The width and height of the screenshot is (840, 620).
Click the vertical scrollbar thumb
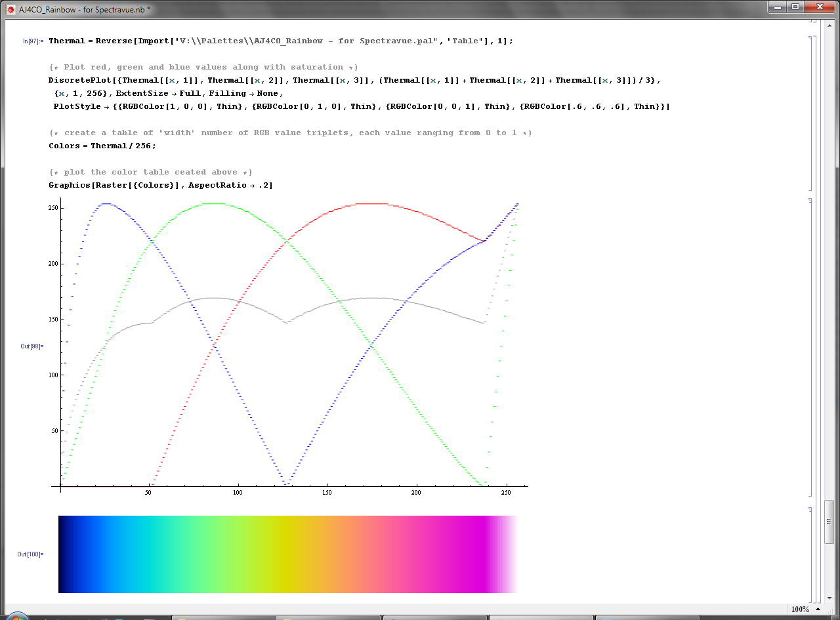tap(829, 522)
